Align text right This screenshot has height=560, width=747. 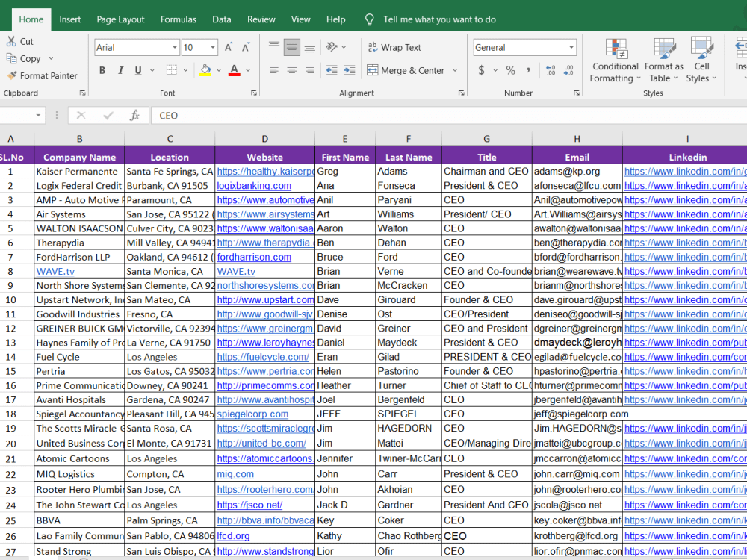pyautogui.click(x=310, y=70)
